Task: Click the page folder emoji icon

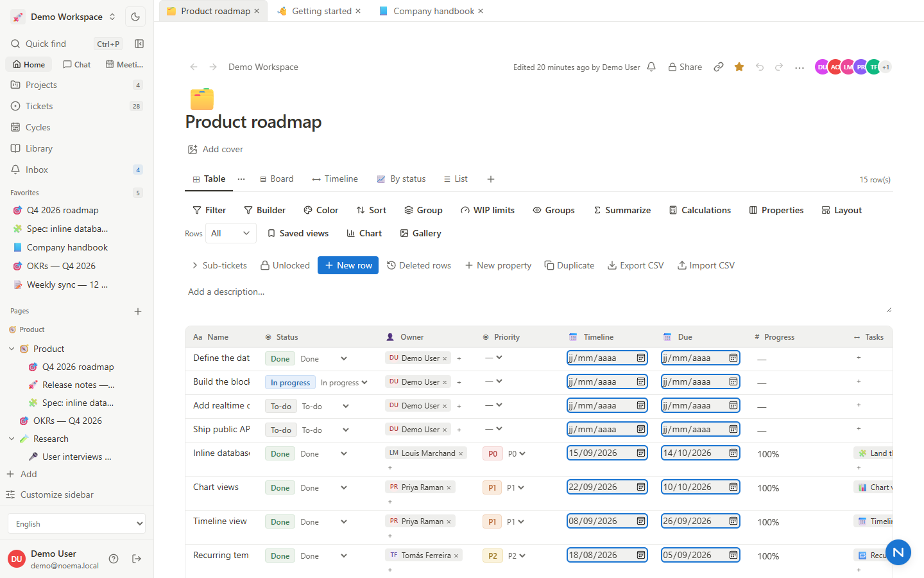Action: [201, 99]
